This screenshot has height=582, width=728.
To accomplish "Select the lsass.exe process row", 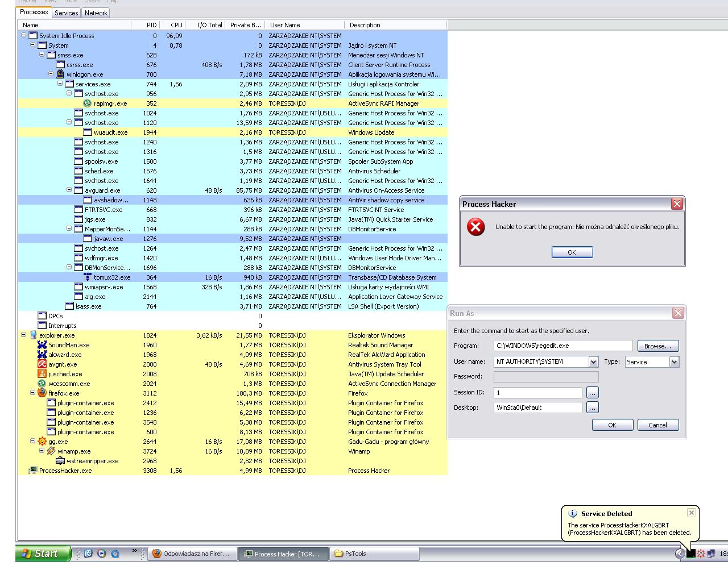I will tap(233, 306).
